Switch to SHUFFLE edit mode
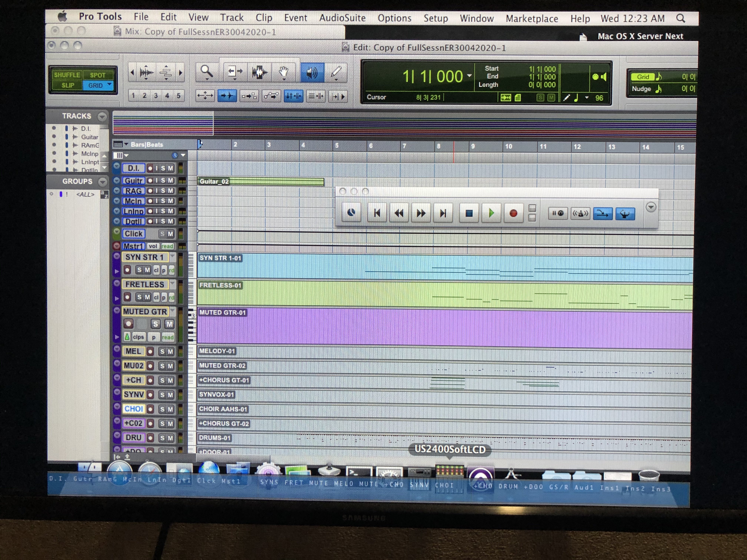The image size is (747, 560). click(x=67, y=75)
